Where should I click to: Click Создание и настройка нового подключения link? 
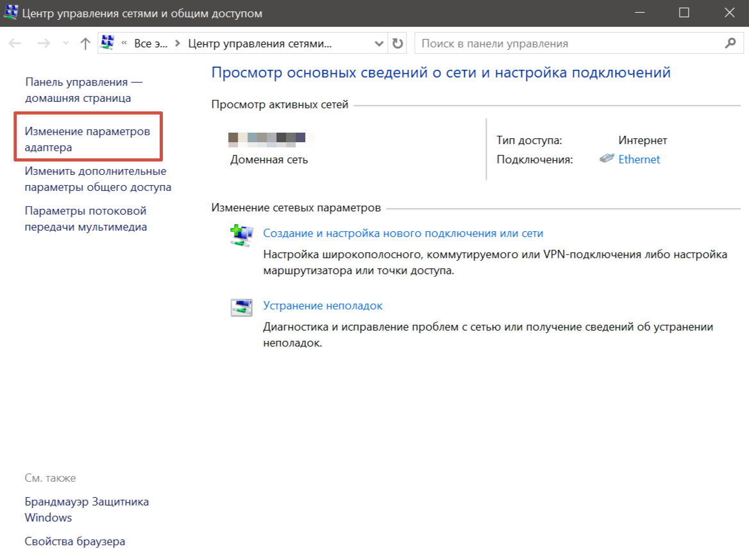403,234
